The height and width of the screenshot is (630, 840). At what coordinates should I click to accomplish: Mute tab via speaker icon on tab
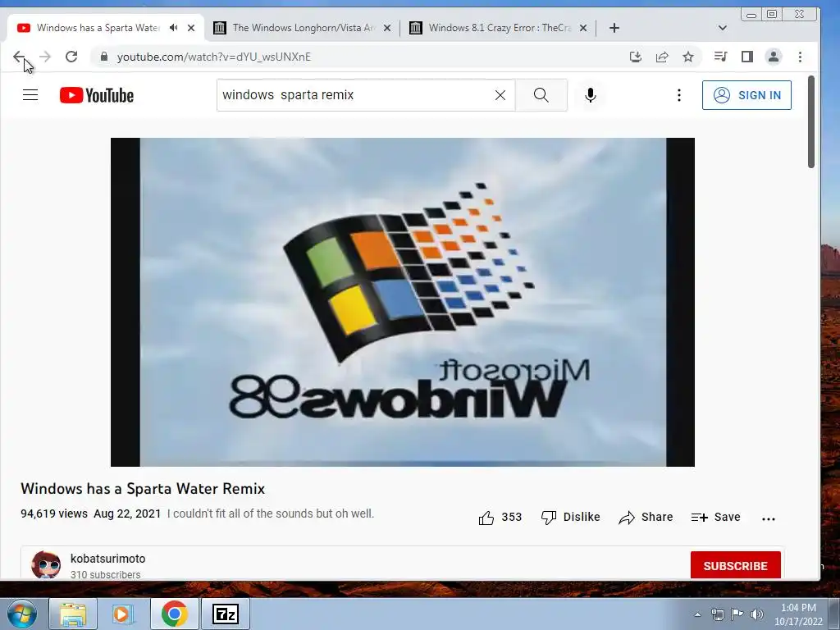point(174,27)
